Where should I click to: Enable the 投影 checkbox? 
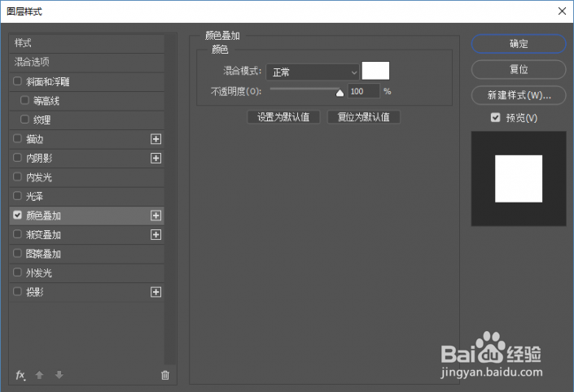[17, 291]
